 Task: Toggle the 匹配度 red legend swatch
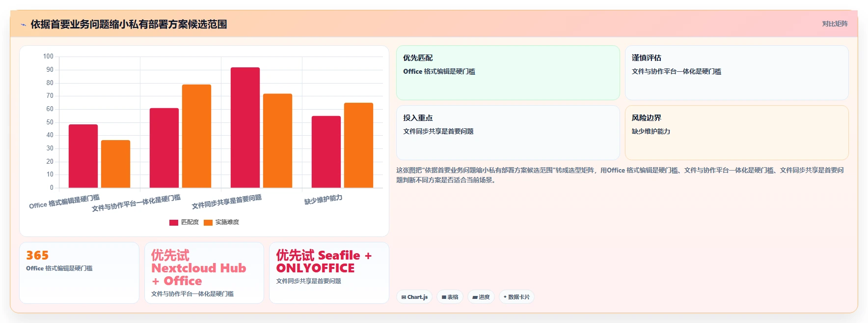coord(173,223)
